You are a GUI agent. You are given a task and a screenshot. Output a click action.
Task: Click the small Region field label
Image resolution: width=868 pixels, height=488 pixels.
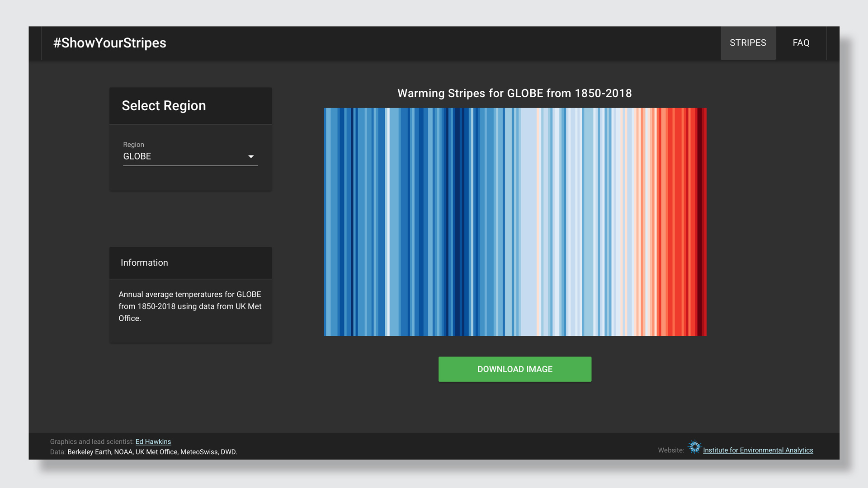[133, 145]
